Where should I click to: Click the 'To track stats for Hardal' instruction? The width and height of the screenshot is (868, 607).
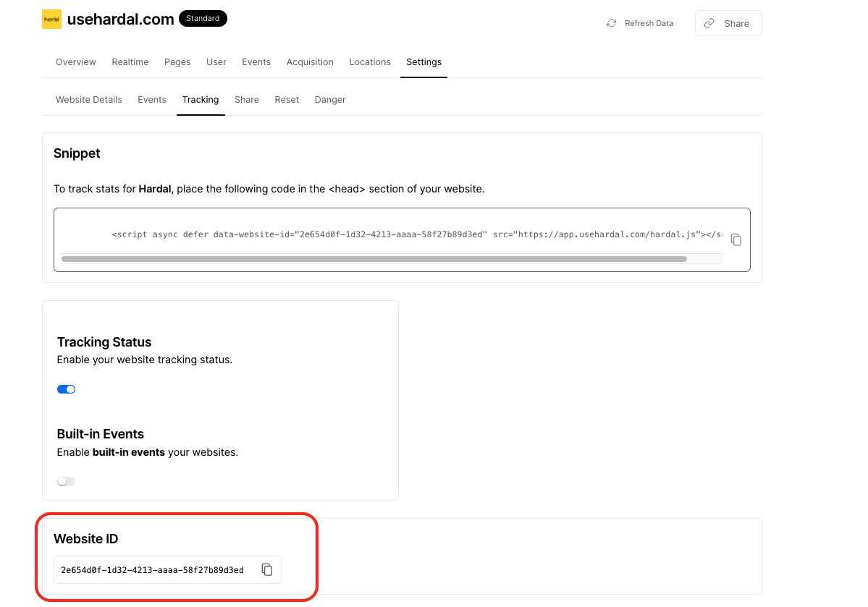coord(269,190)
